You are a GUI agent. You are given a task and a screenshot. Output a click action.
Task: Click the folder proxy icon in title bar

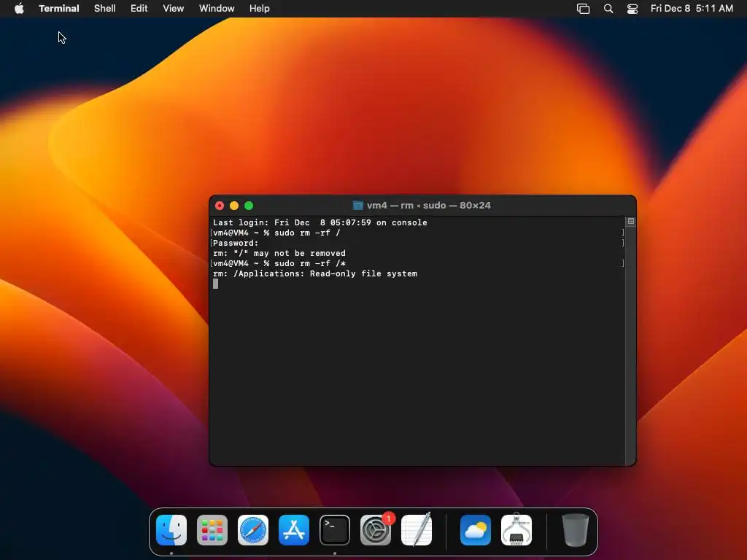coord(357,206)
